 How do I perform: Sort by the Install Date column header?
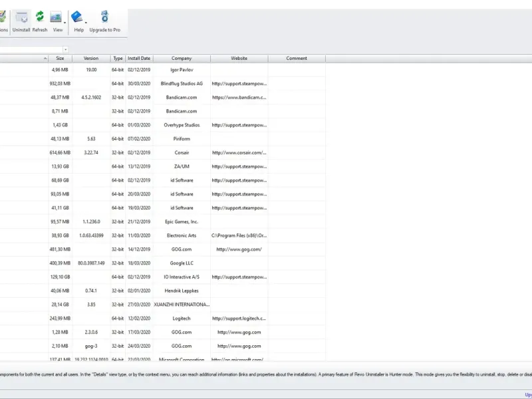pyautogui.click(x=139, y=59)
